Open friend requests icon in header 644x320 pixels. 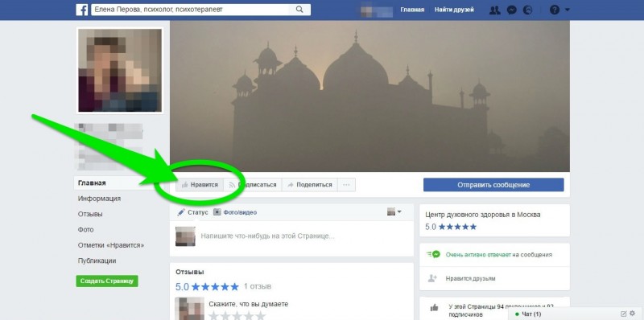tap(495, 10)
